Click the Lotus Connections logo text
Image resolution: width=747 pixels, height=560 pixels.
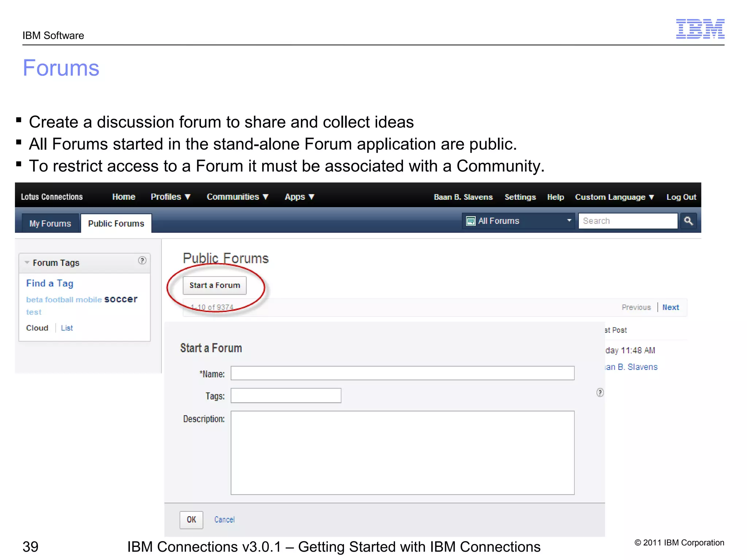(x=52, y=197)
